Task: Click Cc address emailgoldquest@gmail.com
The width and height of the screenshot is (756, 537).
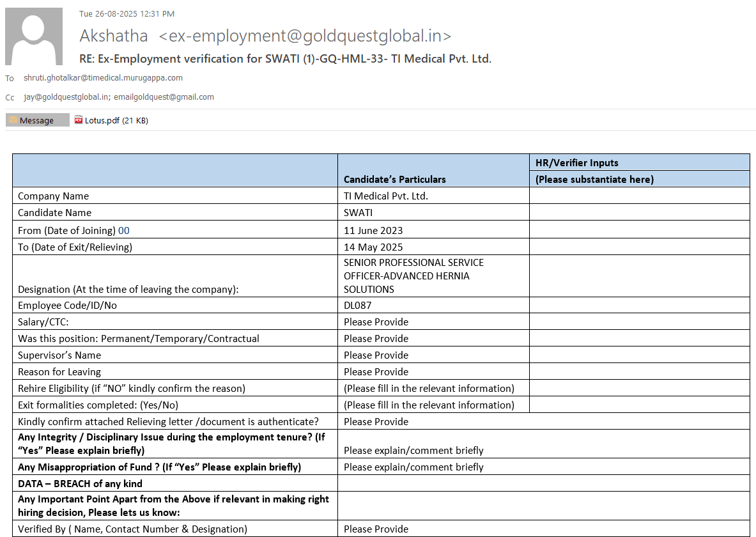Action: point(164,97)
